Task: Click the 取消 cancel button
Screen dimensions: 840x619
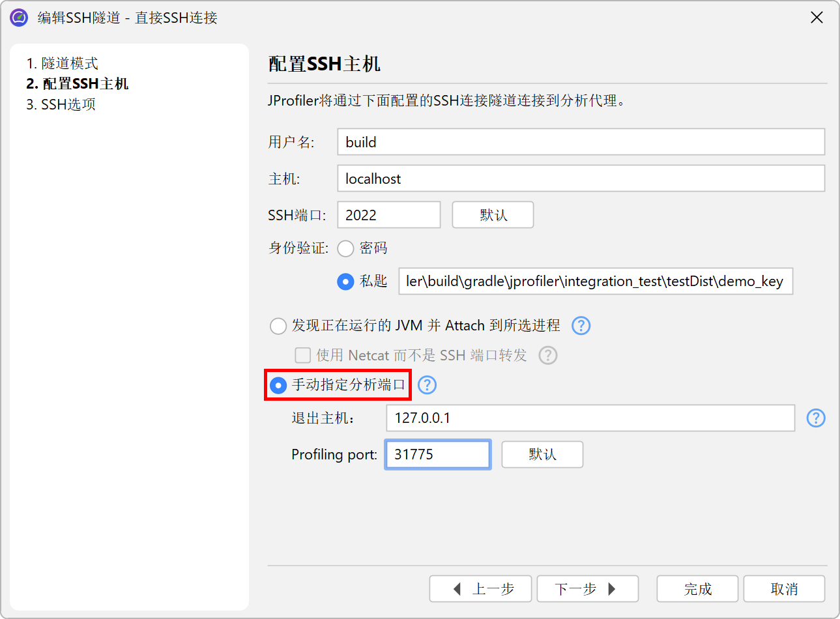Action: (x=784, y=589)
